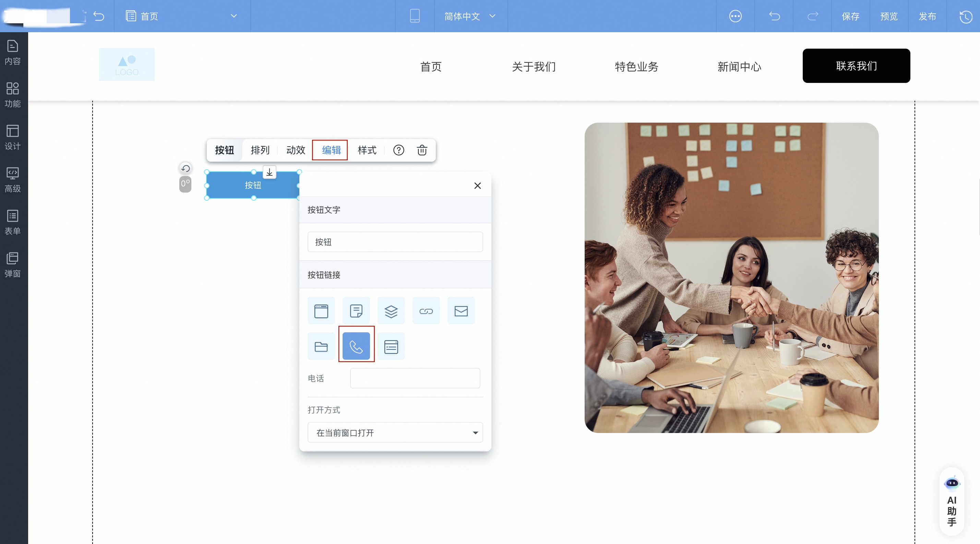
Task: Close the button edit popup
Action: coord(477,186)
